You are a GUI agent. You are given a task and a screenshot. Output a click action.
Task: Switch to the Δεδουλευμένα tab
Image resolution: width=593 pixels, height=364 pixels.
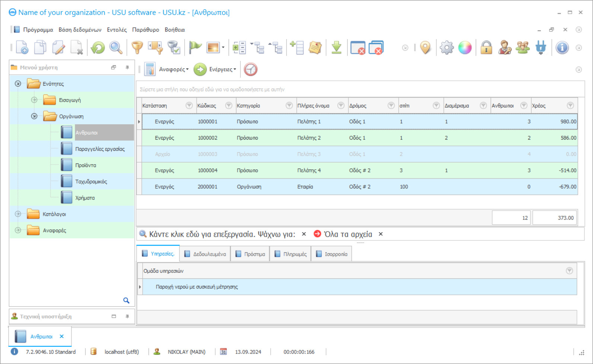point(205,254)
